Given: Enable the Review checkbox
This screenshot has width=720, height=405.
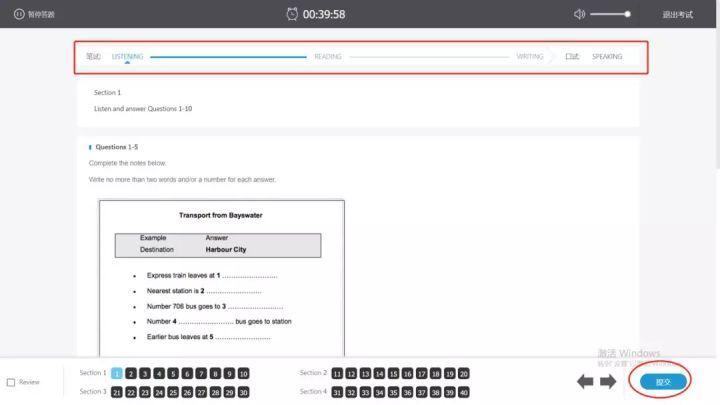Looking at the screenshot, I should (x=11, y=382).
